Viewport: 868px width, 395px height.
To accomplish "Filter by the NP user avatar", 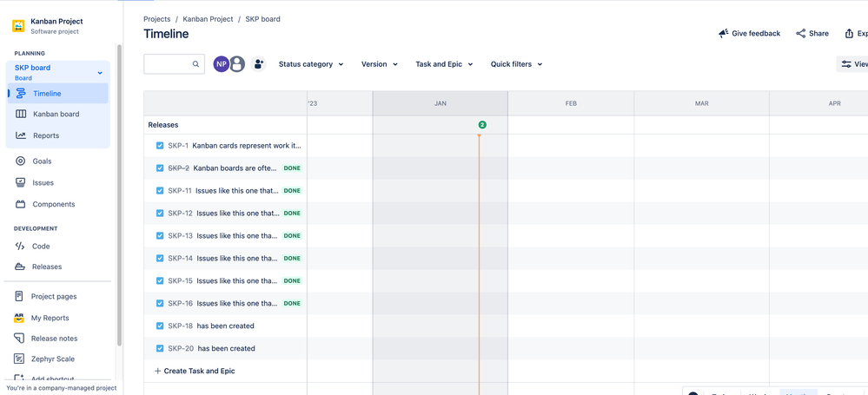I will 222,64.
